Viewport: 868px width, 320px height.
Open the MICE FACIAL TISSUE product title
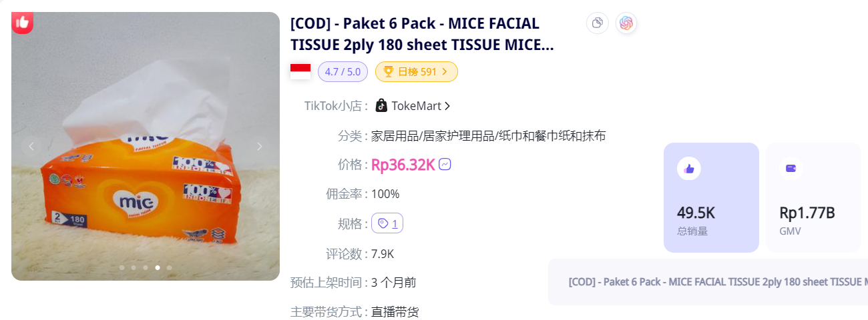(x=422, y=34)
